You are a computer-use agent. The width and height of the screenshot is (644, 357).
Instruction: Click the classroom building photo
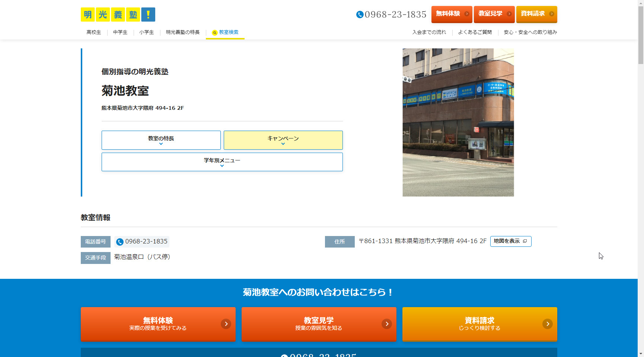pos(458,122)
